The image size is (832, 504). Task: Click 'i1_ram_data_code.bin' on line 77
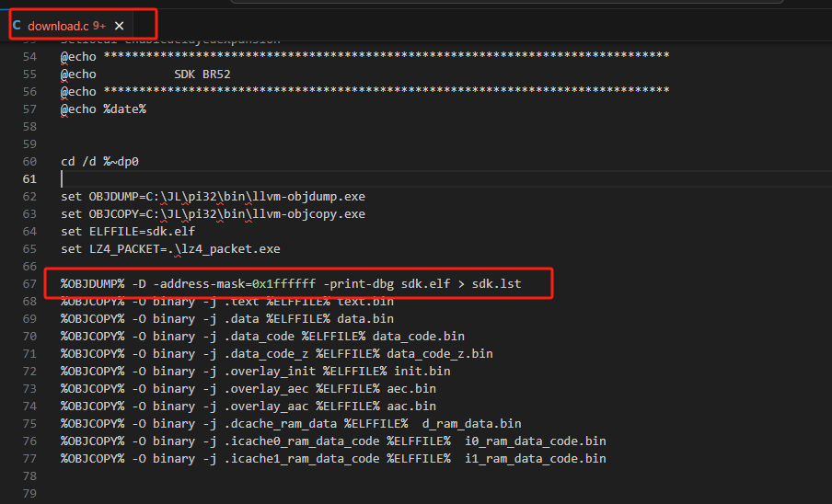(536, 459)
